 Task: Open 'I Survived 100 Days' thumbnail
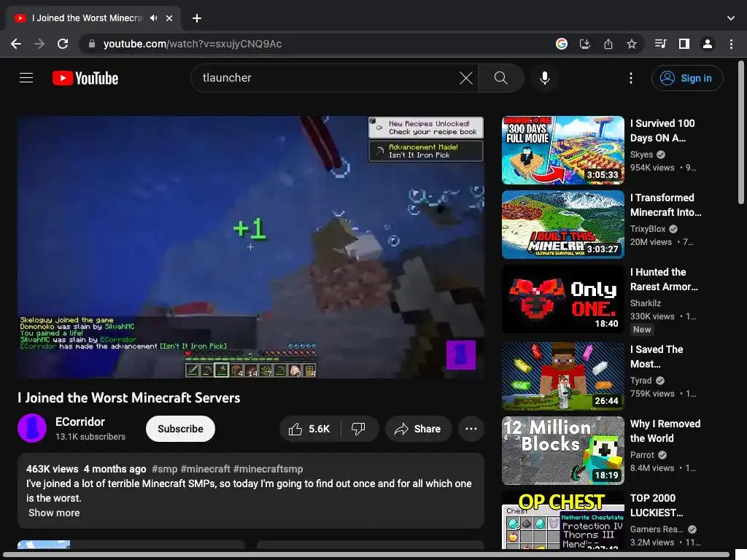pos(562,150)
